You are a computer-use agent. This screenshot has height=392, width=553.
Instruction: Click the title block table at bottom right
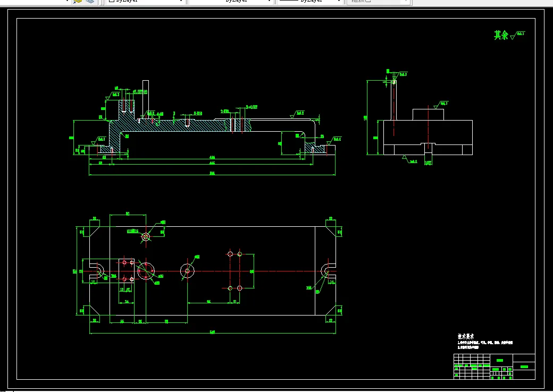[x=494, y=367]
